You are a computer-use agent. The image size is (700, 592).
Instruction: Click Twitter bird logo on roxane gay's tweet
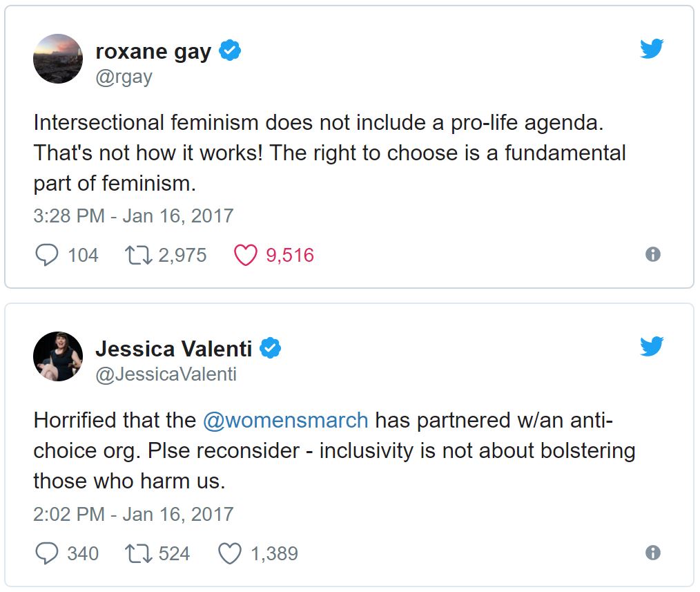click(x=651, y=49)
